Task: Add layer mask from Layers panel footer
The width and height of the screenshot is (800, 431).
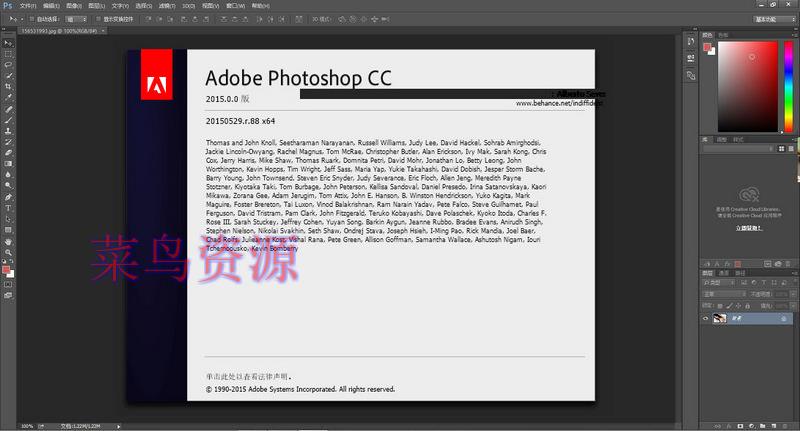Action: click(x=740, y=425)
